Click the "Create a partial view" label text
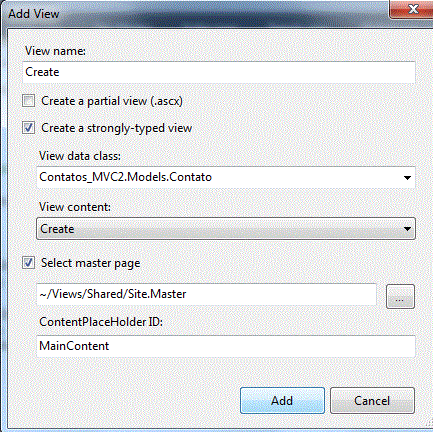Screen dimensions: 433x432 [x=112, y=101]
